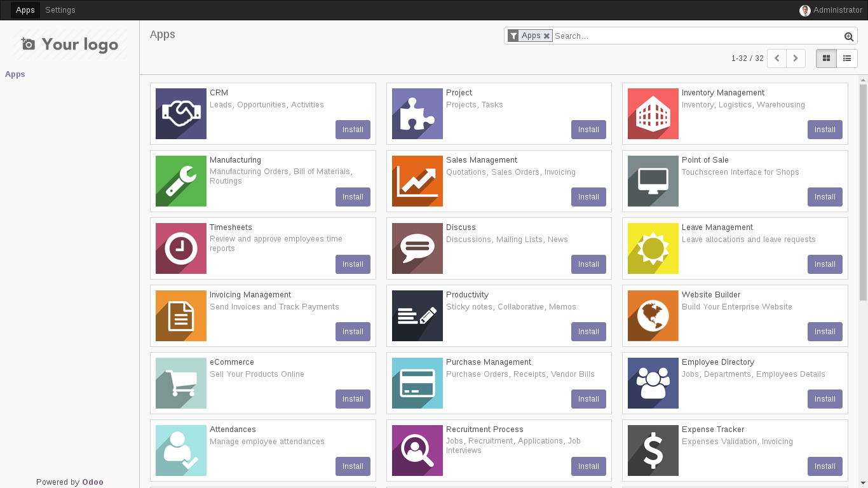868x488 pixels.
Task: Switch to list view
Action: click(847, 58)
